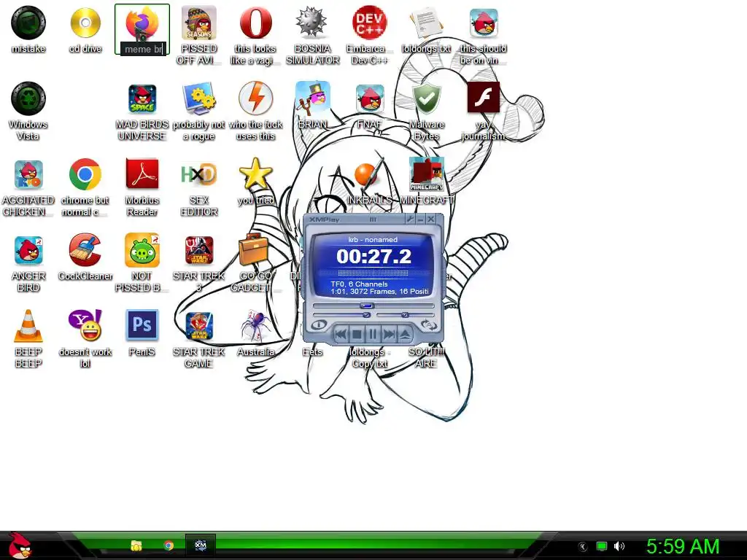The image size is (747, 560).
Task: Click the 'TF0, 6 Channels' info line
Action: click(359, 284)
